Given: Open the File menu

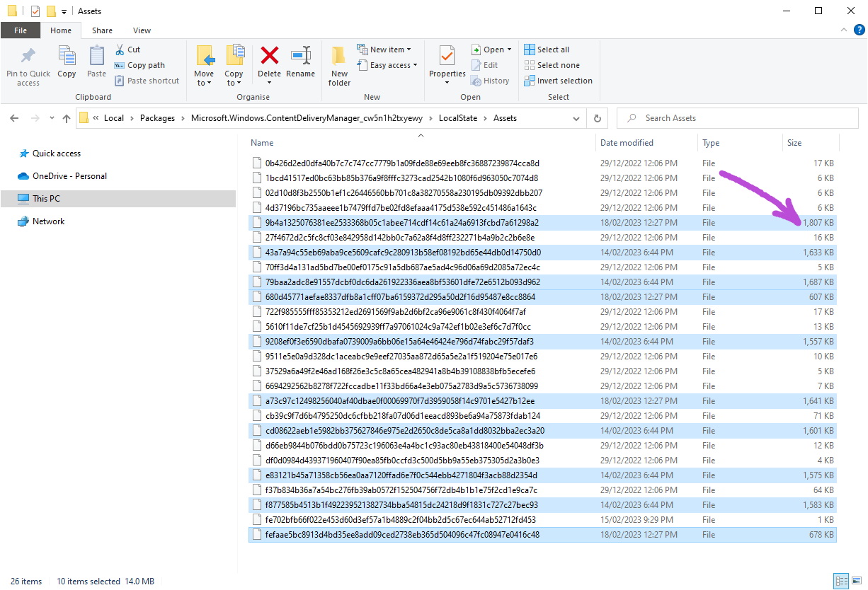Looking at the screenshot, I should (x=21, y=30).
